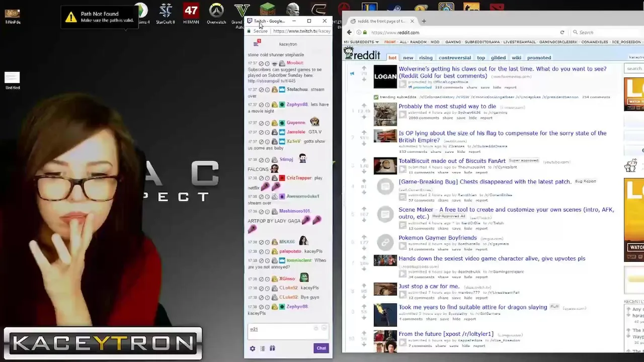Upvote the TotalBiscuit FanArt post
The width and height of the screenshot is (644, 362).
click(x=364, y=160)
